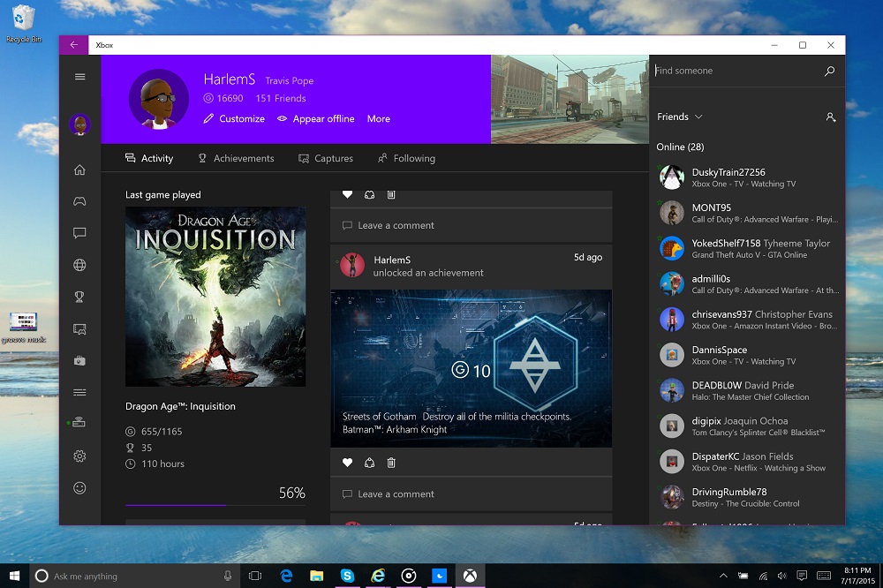Select friend DrivingRumble78
The image size is (883, 588).
pos(747,497)
